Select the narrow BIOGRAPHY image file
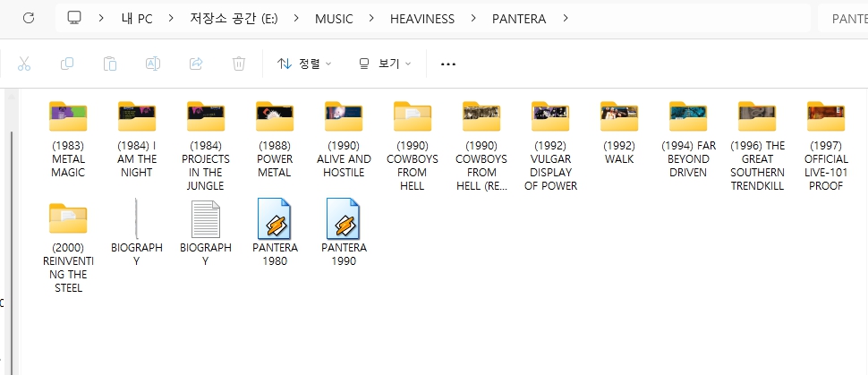 coord(137,234)
